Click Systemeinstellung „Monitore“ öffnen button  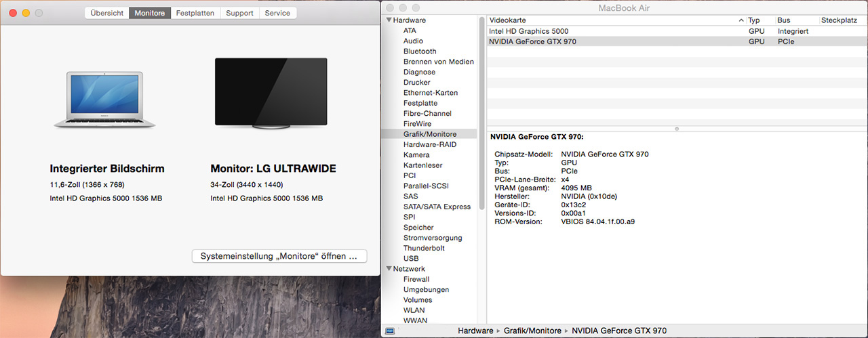tap(279, 257)
